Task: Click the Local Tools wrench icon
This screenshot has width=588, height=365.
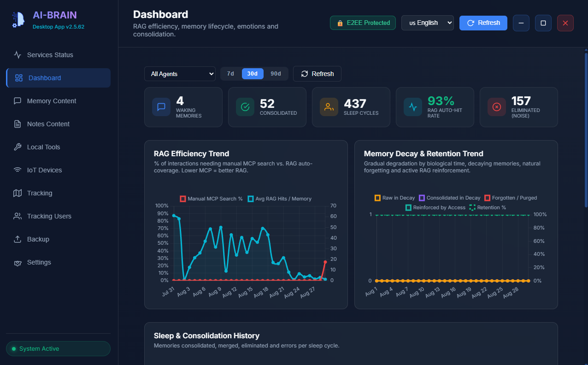Action: 18,147
